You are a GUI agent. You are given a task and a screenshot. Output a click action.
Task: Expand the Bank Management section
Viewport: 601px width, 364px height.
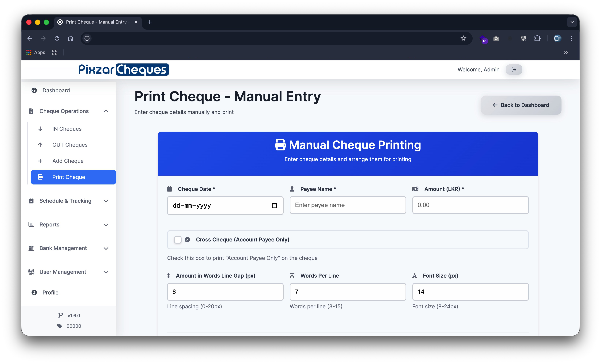(106, 248)
